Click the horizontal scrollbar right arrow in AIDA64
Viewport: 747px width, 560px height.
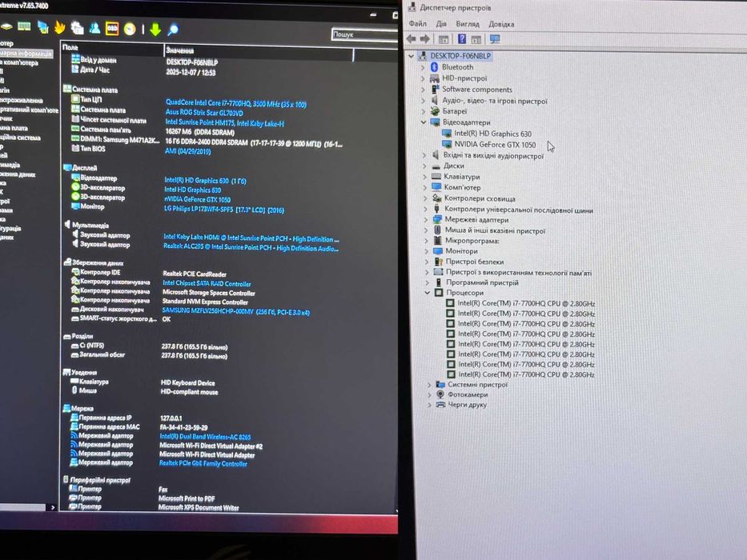click(53, 508)
